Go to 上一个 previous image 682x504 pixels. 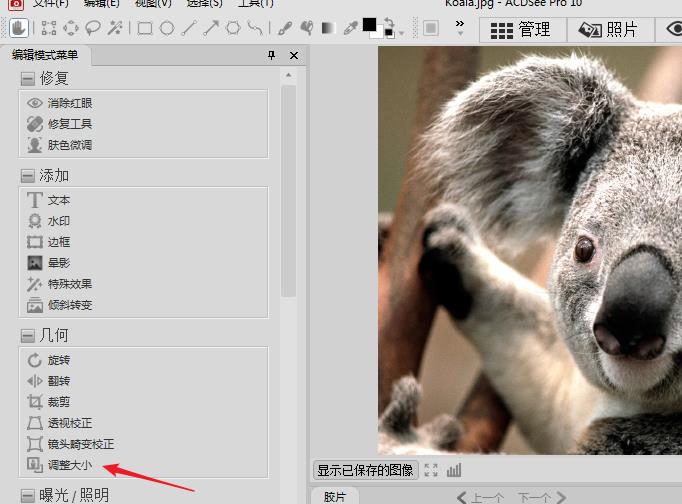pyautogui.click(x=481, y=497)
